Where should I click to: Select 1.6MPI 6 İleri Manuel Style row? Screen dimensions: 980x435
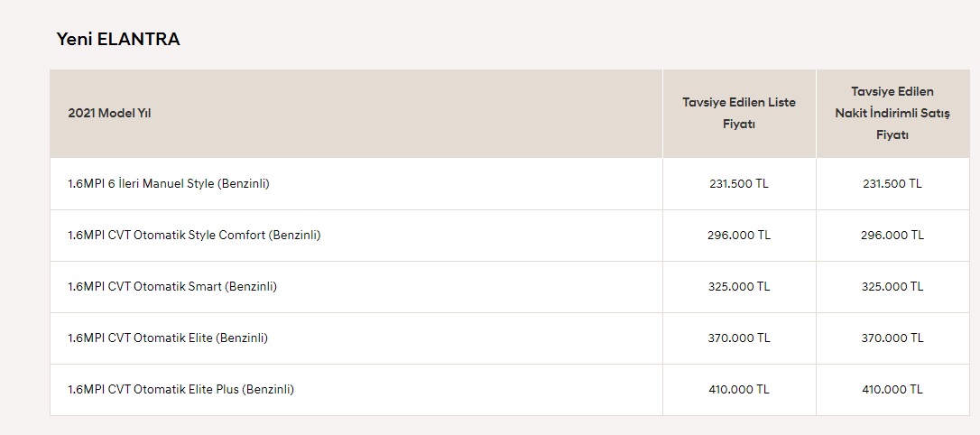[509, 184]
